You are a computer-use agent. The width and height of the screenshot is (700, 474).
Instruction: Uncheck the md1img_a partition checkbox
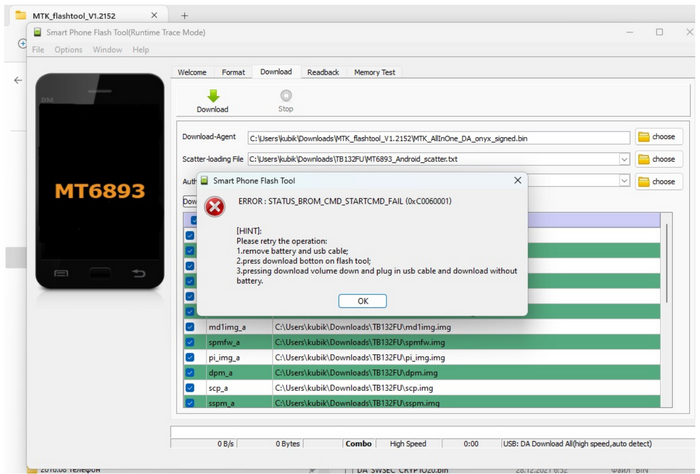click(190, 327)
